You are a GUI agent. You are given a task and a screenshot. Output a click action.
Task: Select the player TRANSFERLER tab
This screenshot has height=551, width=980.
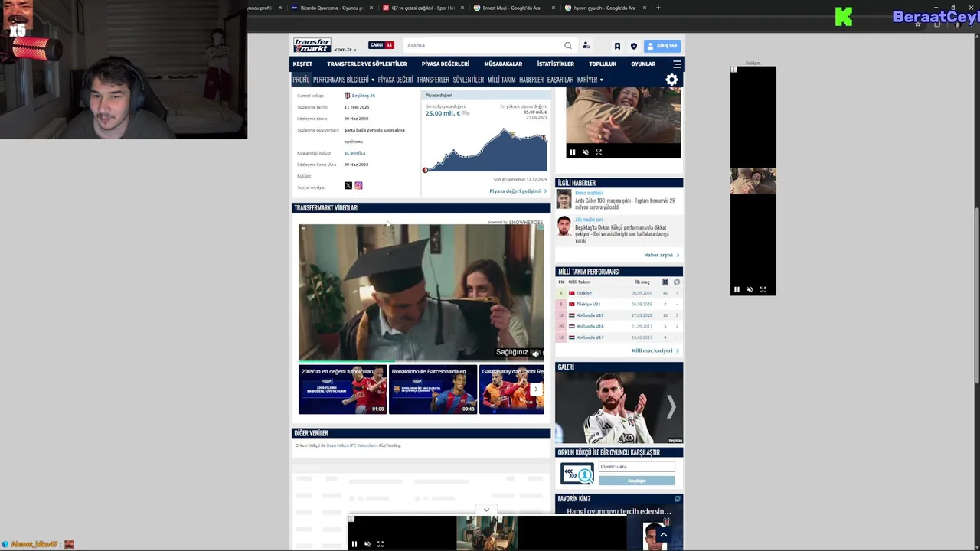pos(433,80)
